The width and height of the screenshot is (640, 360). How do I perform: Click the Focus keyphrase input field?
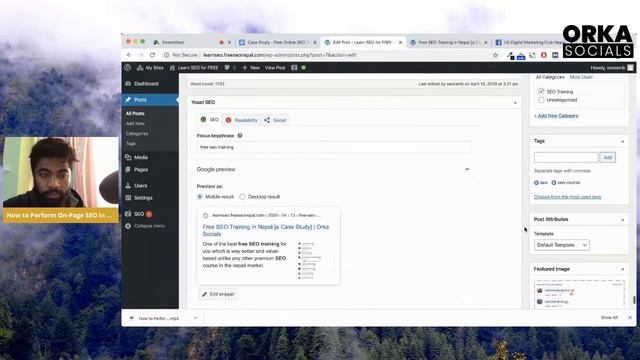point(334,147)
